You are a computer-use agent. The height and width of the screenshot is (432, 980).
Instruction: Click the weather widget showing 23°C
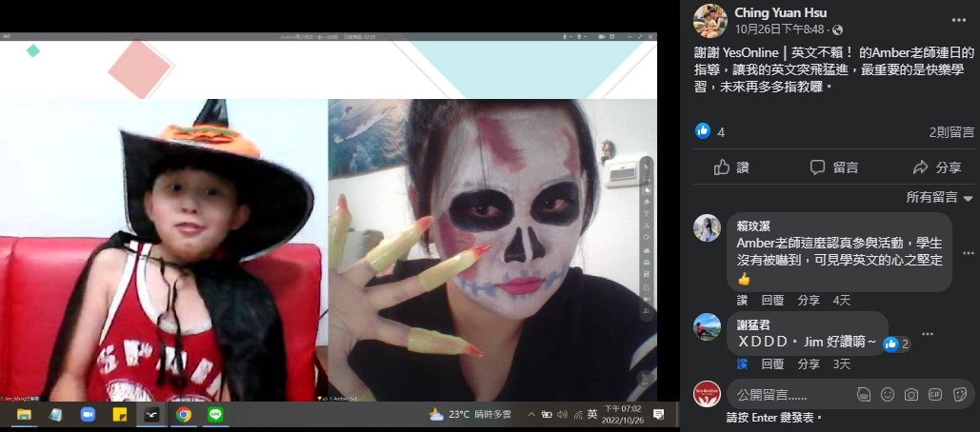[x=470, y=414]
